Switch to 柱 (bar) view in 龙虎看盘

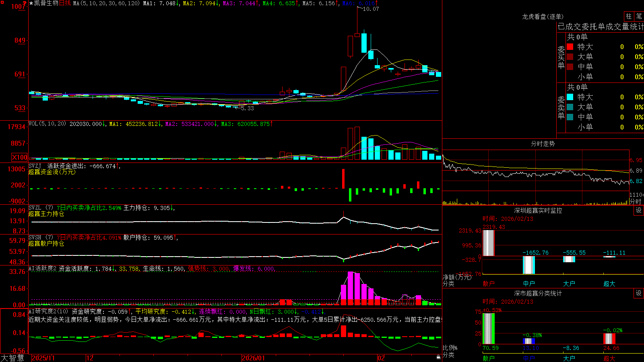pos(629,16)
